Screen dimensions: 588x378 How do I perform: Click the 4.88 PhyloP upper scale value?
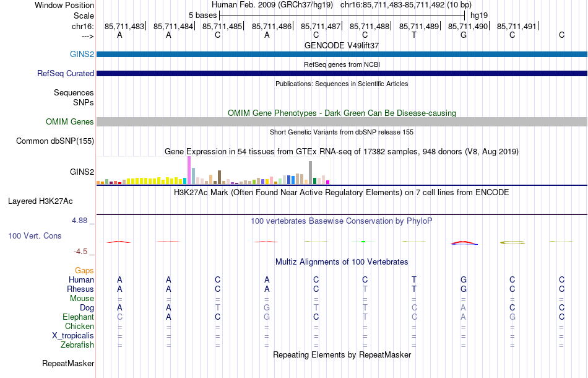click(79, 221)
